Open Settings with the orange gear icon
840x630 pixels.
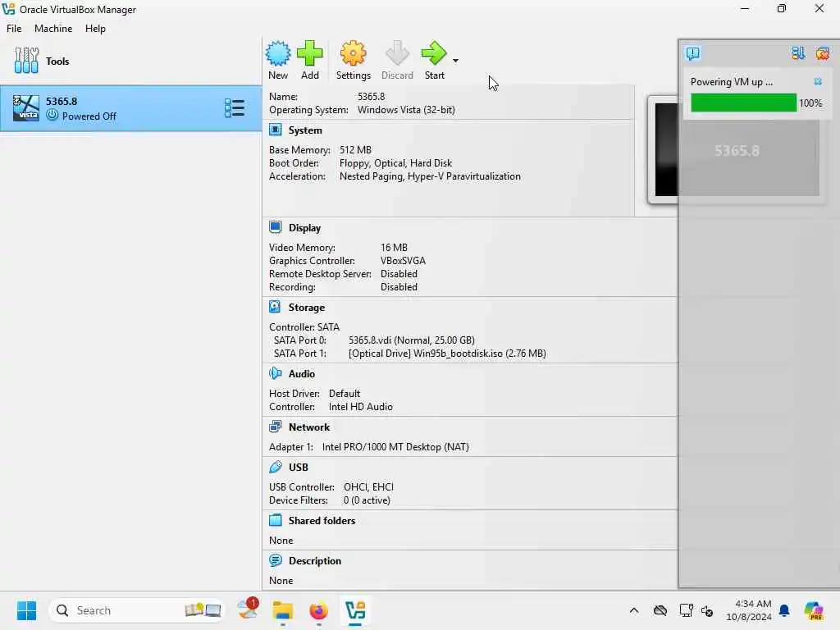pyautogui.click(x=353, y=53)
